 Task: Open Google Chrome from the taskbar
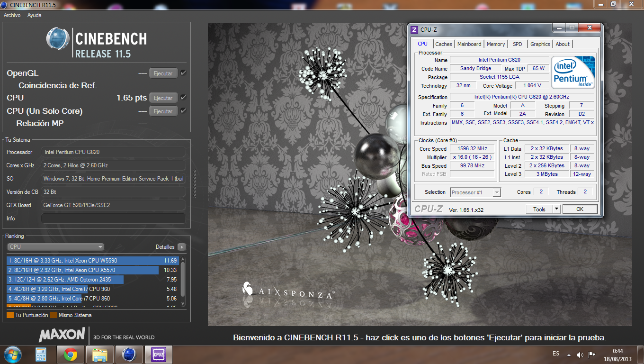point(71,355)
